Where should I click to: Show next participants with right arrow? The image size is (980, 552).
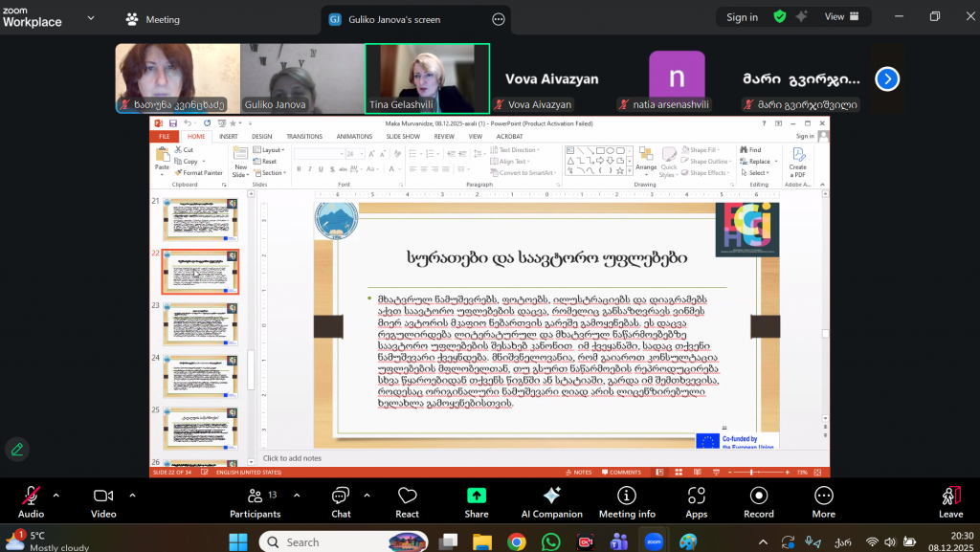coord(887,79)
